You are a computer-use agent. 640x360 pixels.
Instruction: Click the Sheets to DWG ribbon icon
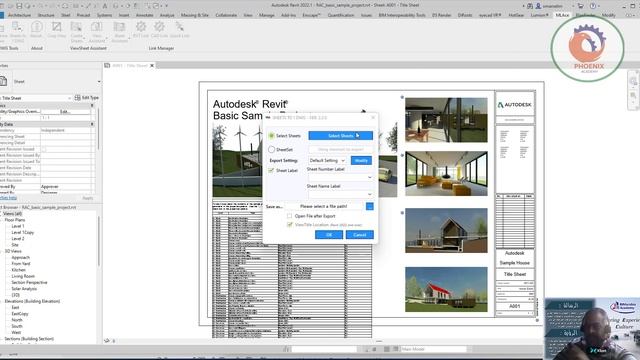point(17,27)
